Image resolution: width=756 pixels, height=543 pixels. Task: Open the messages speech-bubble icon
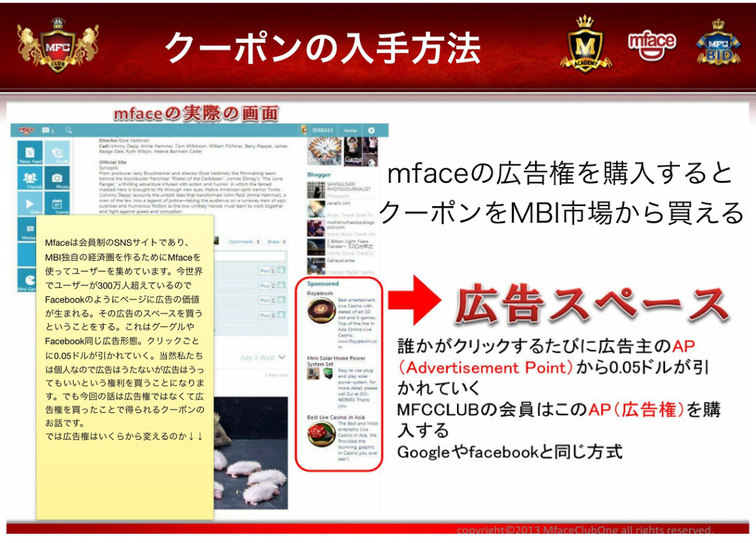pyautogui.click(x=47, y=130)
